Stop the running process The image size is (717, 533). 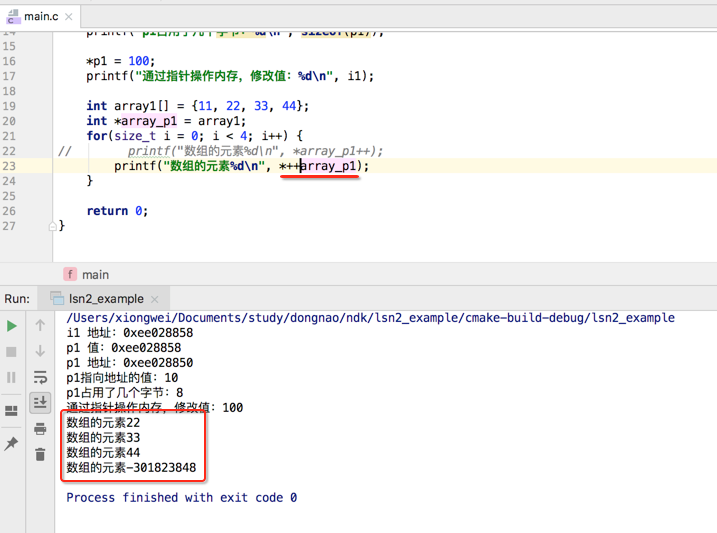click(11, 352)
